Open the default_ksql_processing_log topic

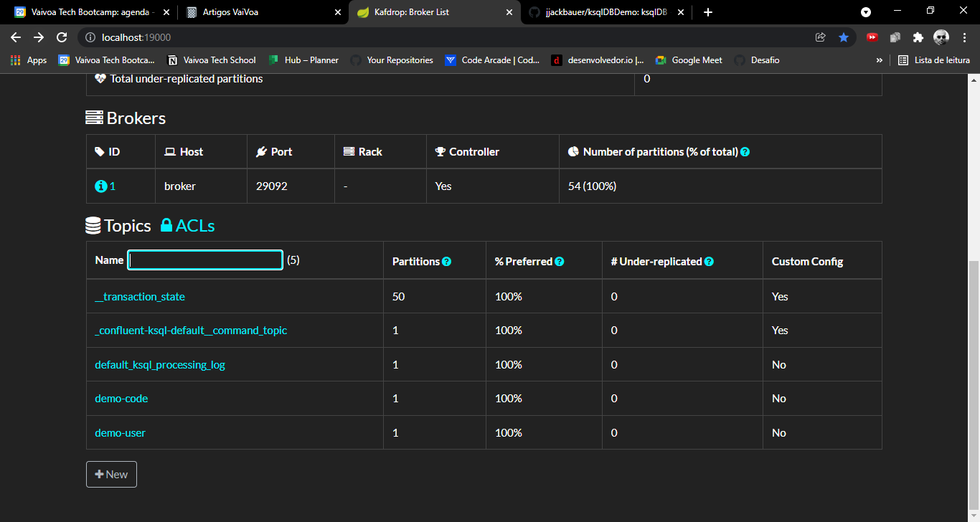[x=160, y=365]
